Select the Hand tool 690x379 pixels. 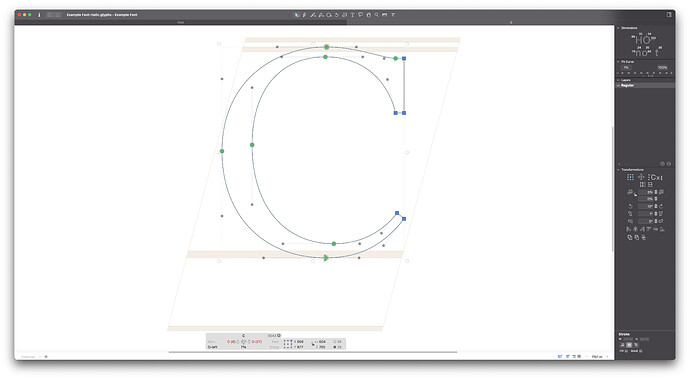pos(369,15)
